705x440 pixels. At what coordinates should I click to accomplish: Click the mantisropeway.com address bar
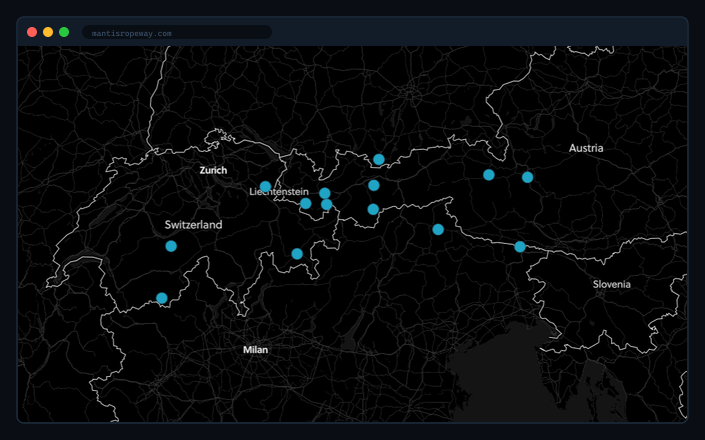click(x=177, y=33)
